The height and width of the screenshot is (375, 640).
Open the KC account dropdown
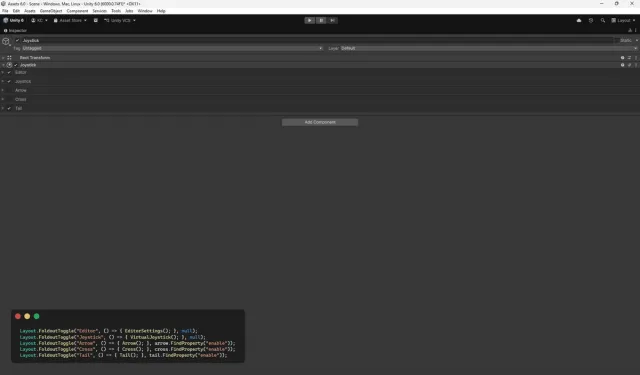[40, 20]
